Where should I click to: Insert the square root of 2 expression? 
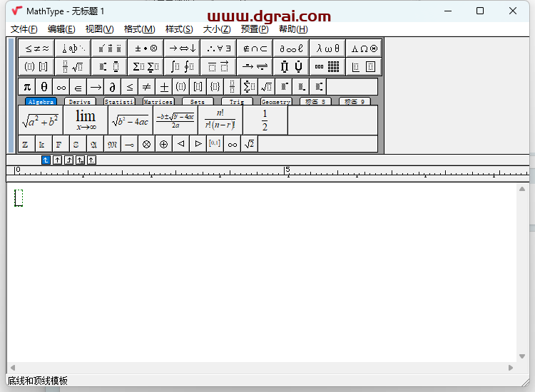click(x=250, y=144)
